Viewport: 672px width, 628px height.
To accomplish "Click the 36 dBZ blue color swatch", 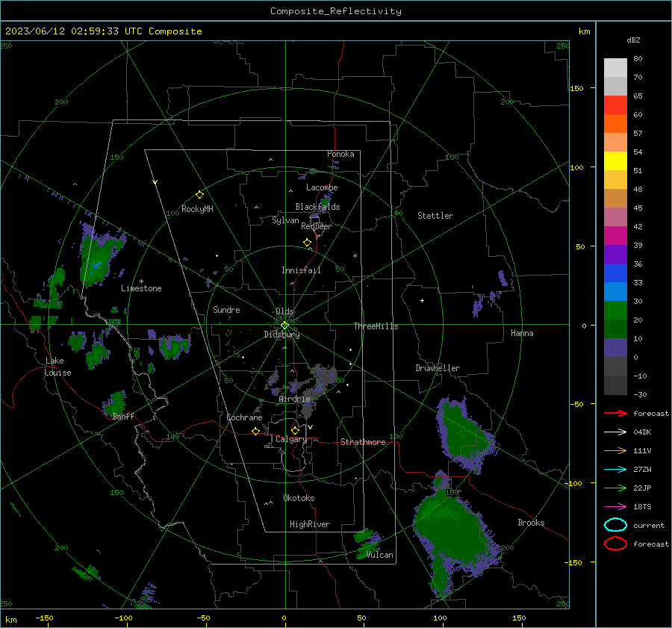I will point(615,273).
